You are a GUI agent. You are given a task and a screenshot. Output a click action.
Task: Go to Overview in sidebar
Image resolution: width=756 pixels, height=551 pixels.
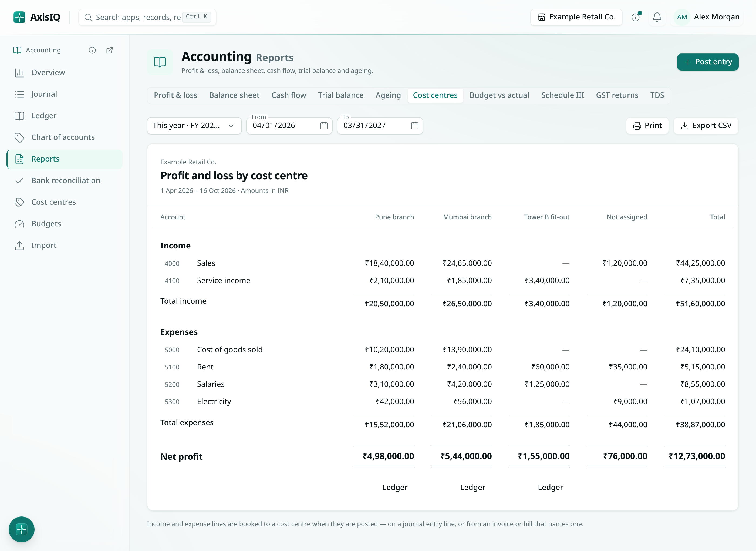[x=65, y=72]
